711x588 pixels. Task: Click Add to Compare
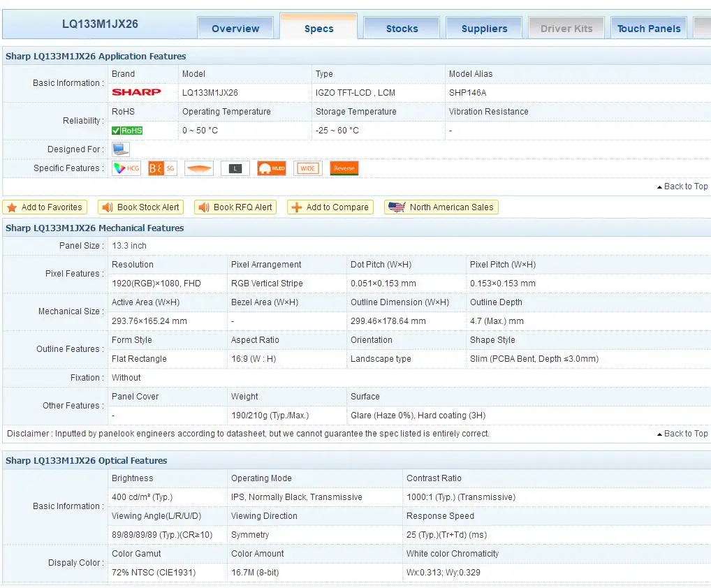(330, 207)
